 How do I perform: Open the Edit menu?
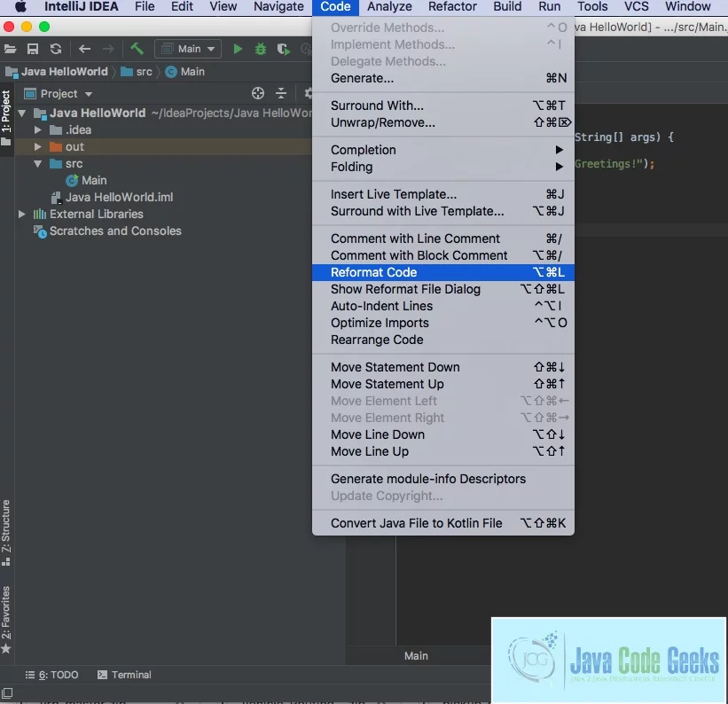182,6
